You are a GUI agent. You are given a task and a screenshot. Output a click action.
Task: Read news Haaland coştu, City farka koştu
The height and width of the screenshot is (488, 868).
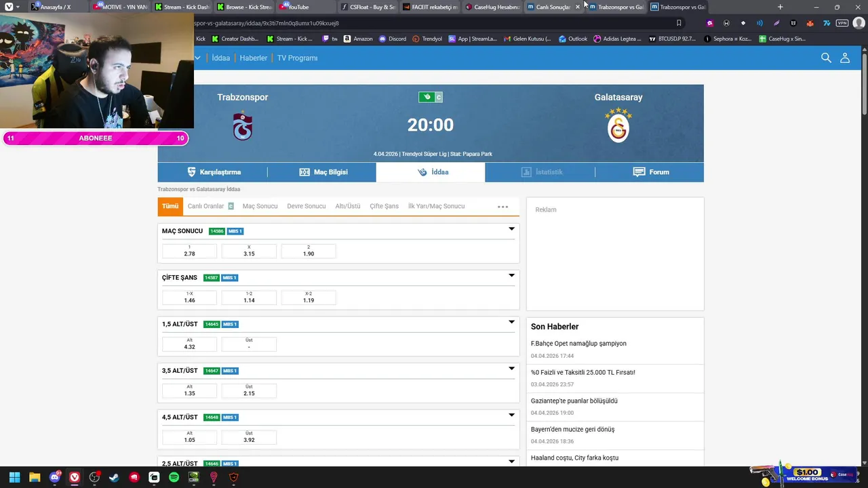pyautogui.click(x=574, y=457)
